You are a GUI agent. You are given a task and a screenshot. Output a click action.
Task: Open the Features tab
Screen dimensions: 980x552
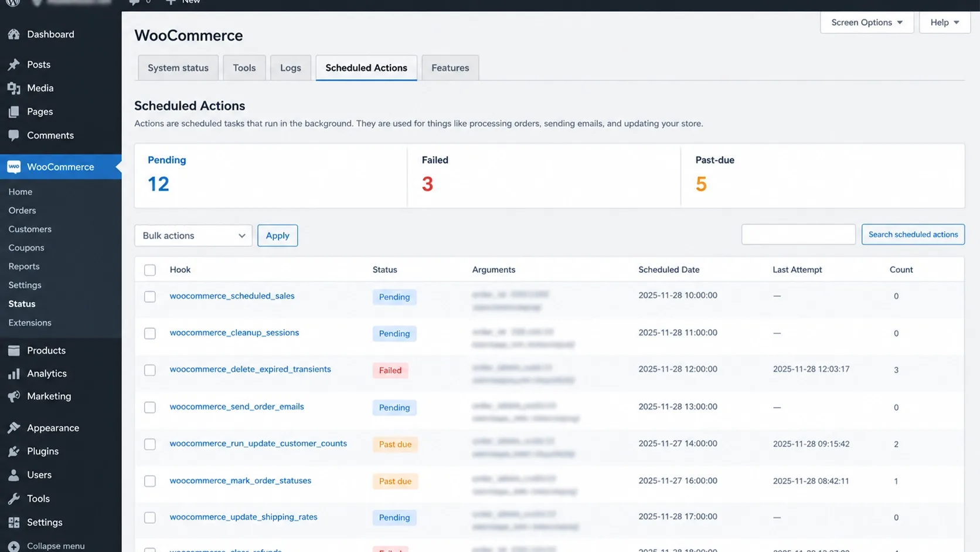[450, 68]
